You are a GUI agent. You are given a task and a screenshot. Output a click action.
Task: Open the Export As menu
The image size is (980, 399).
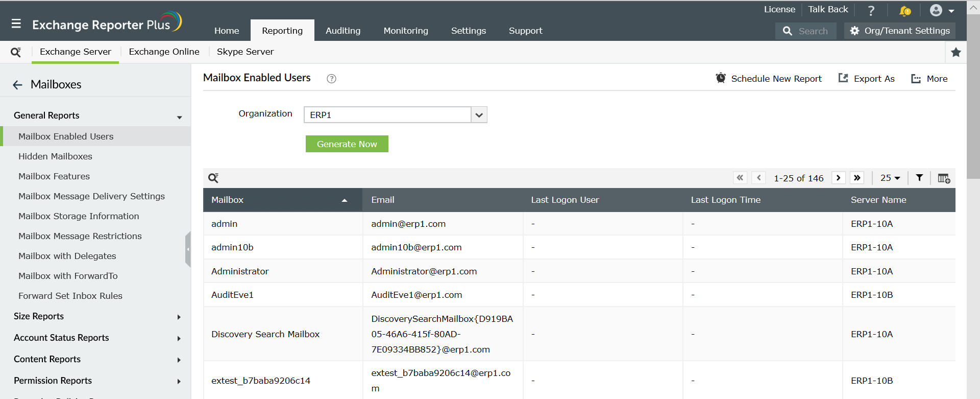pos(867,79)
